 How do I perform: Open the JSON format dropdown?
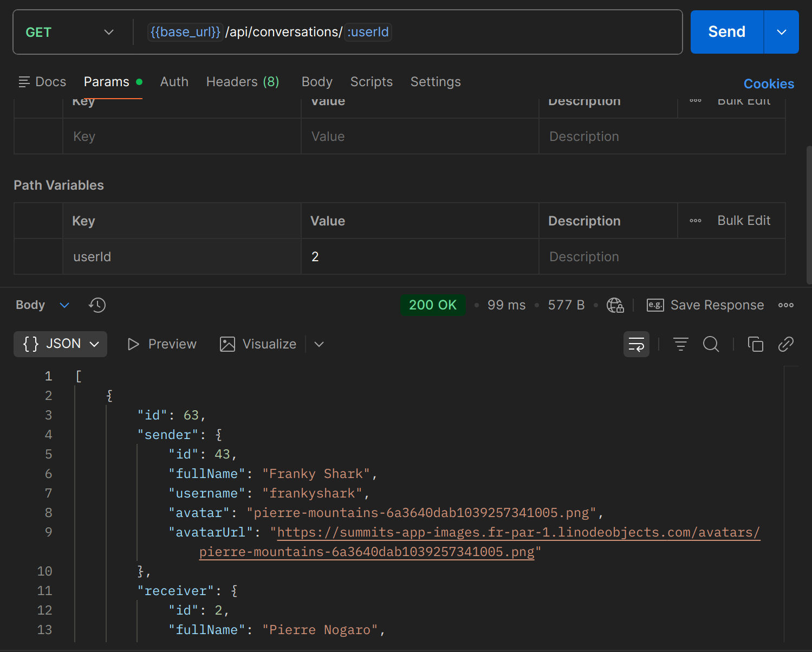(x=60, y=344)
